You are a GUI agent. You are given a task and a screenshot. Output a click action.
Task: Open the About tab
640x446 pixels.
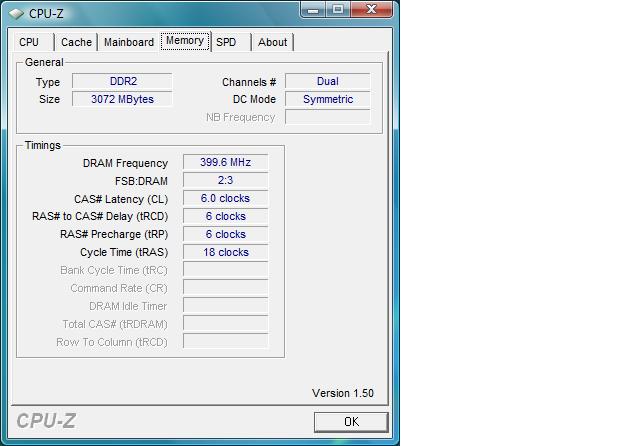coord(272,42)
